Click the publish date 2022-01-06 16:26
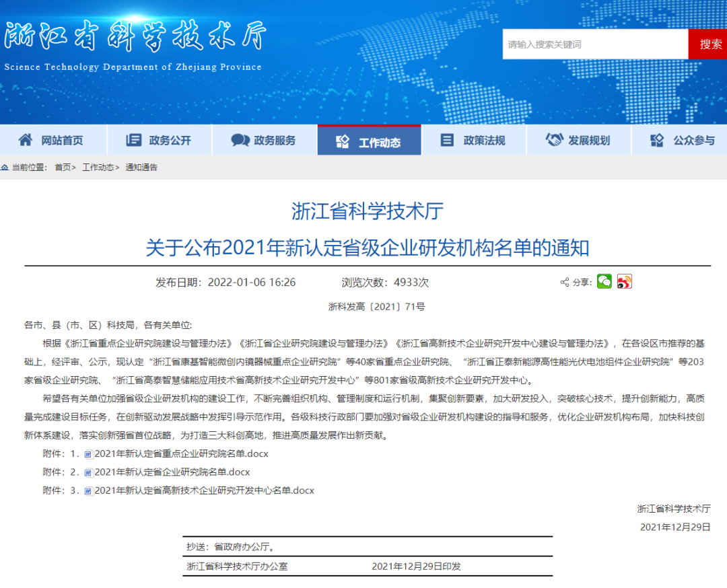727x588 pixels. pyautogui.click(x=251, y=282)
